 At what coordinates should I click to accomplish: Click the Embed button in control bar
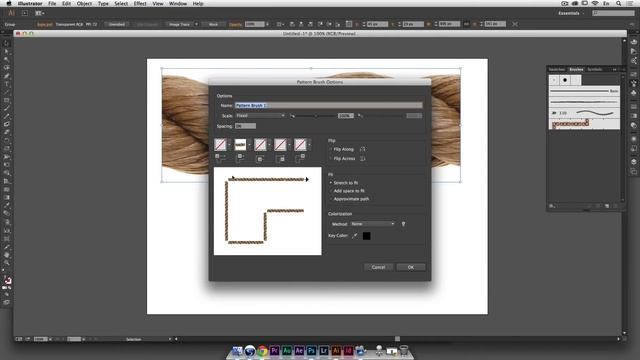(x=116, y=24)
